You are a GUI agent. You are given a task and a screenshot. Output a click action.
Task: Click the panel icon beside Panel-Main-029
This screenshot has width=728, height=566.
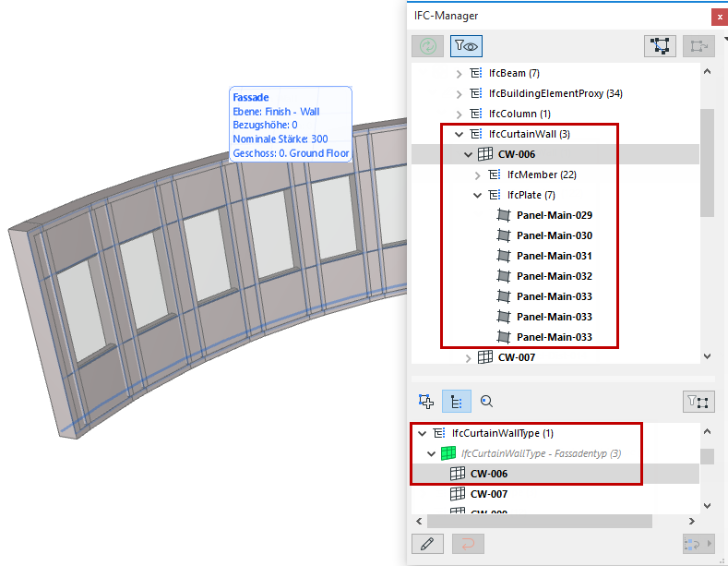[x=504, y=215]
